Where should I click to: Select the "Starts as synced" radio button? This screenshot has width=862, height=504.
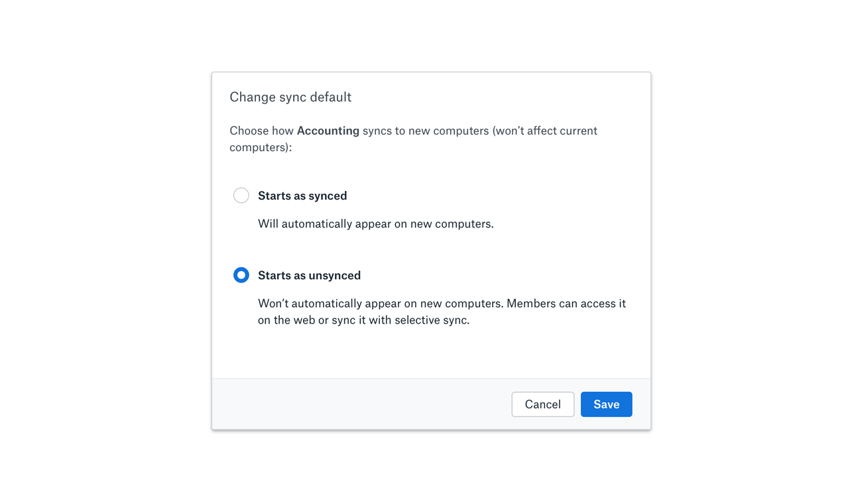pos(241,196)
